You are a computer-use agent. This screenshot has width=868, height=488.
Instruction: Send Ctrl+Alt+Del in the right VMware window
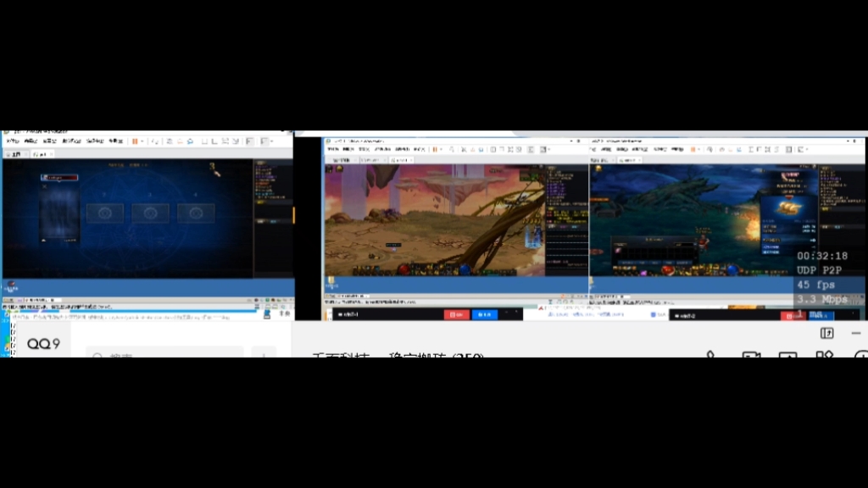(x=710, y=149)
